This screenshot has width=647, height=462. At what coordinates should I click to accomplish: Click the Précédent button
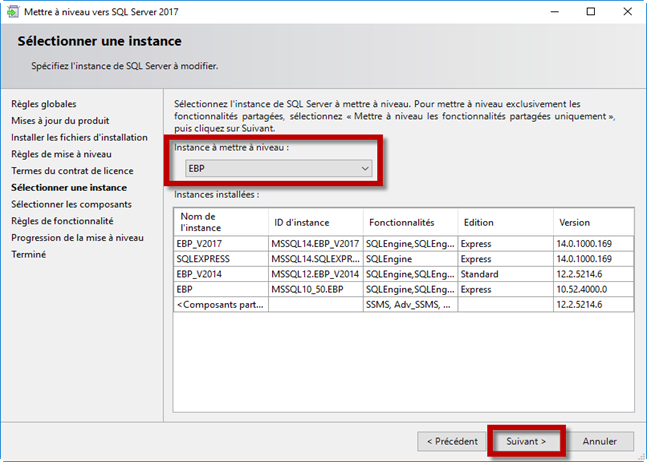(452, 441)
